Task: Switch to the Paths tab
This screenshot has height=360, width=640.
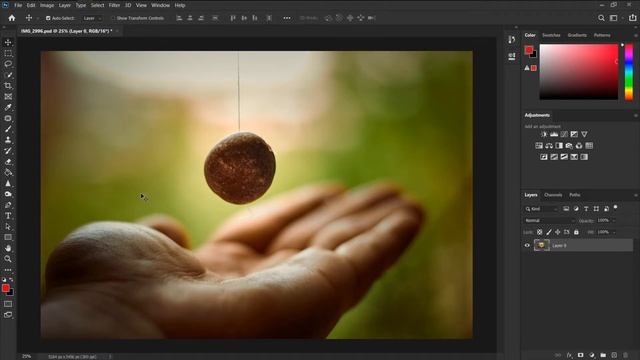Action: click(x=575, y=195)
